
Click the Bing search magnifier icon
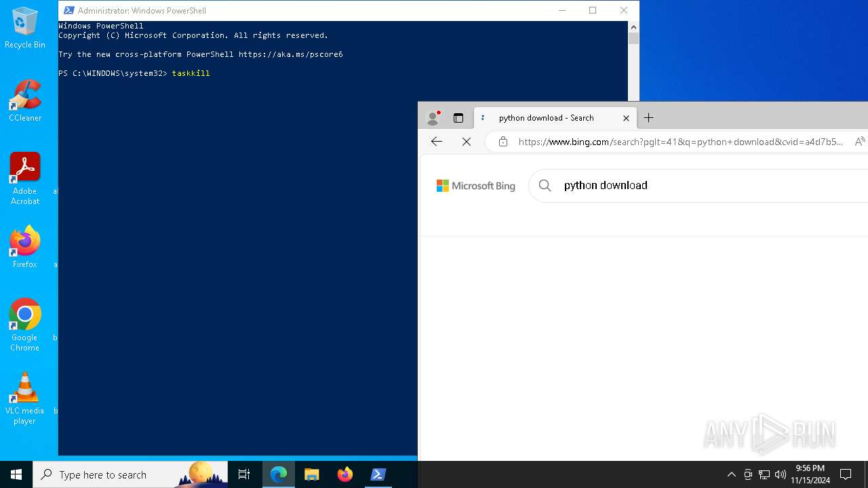tap(545, 185)
